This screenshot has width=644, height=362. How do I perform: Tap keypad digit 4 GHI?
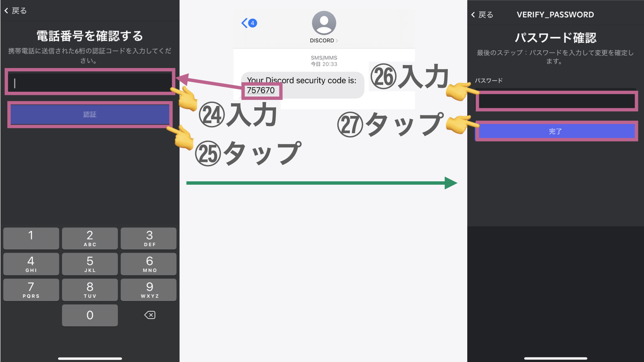pyautogui.click(x=31, y=264)
